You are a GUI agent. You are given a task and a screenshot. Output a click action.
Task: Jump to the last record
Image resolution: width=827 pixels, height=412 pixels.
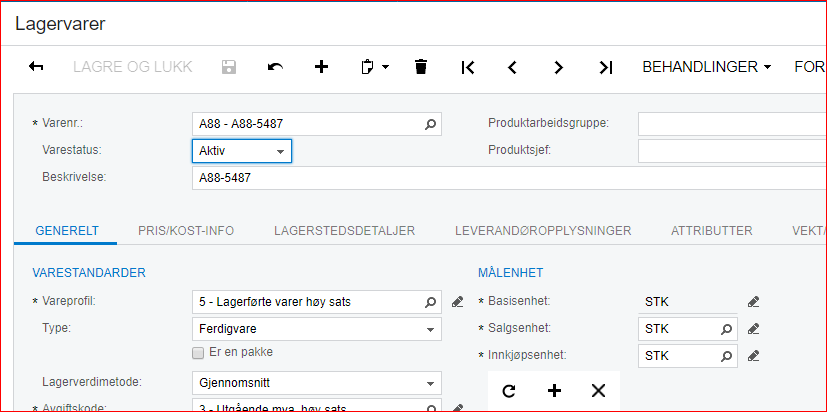pyautogui.click(x=605, y=67)
